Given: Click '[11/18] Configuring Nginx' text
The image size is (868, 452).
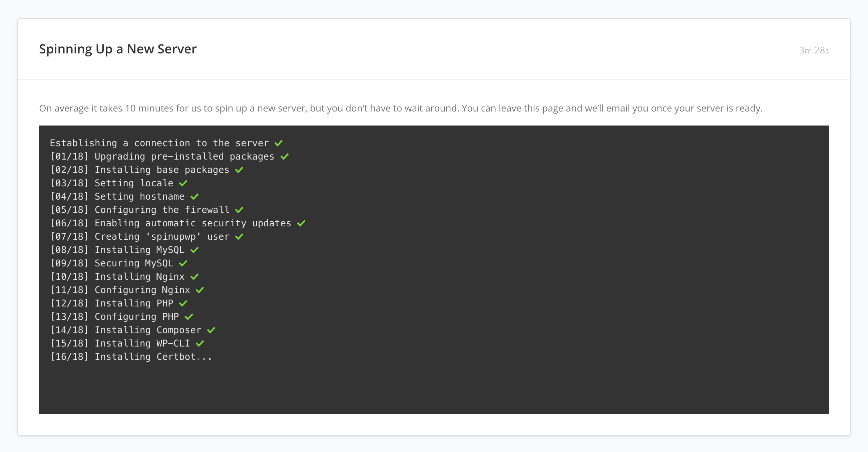Looking at the screenshot, I should coord(120,290).
